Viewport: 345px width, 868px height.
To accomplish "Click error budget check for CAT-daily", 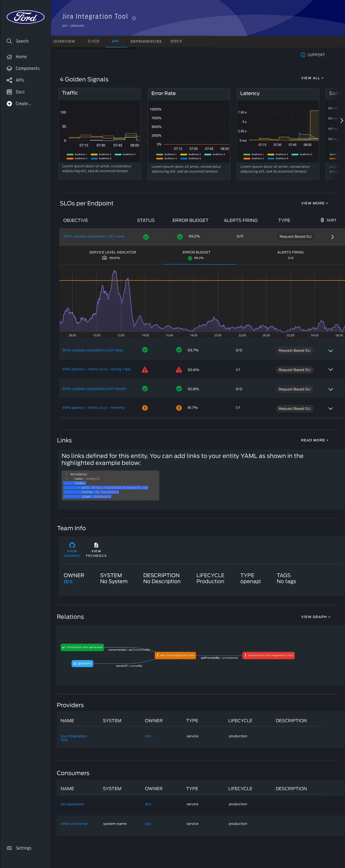I will coord(179,350).
